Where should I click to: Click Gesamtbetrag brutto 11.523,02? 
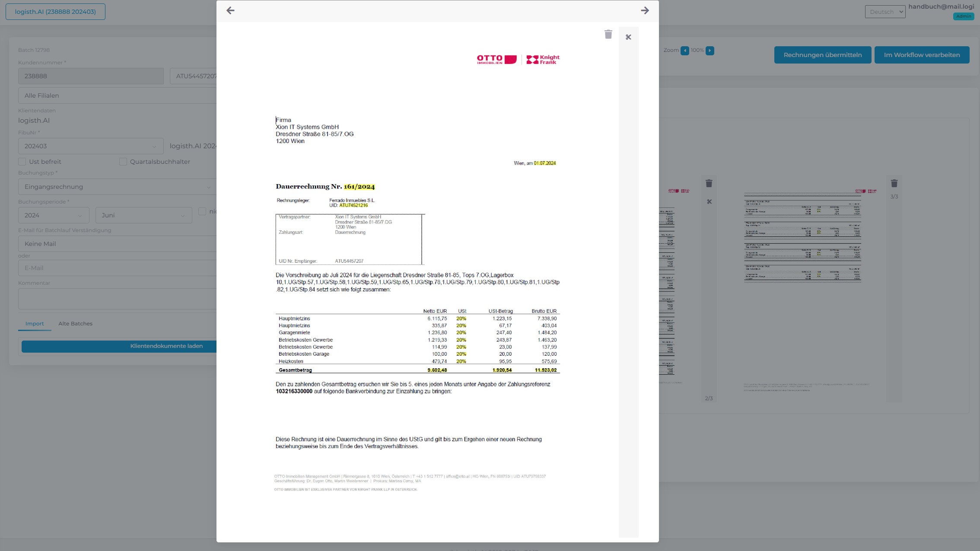(545, 370)
